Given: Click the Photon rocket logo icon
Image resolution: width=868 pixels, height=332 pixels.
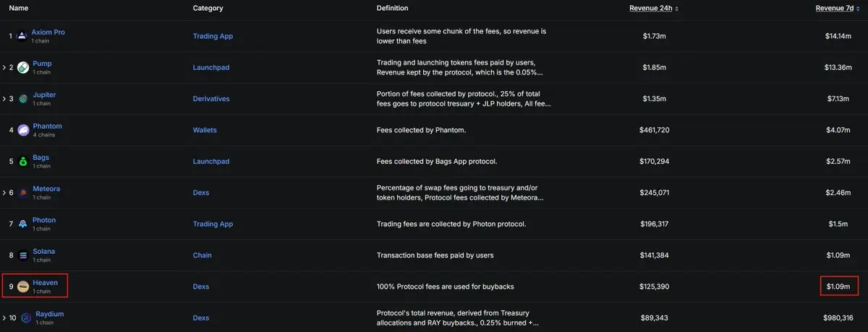Looking at the screenshot, I should [23, 224].
